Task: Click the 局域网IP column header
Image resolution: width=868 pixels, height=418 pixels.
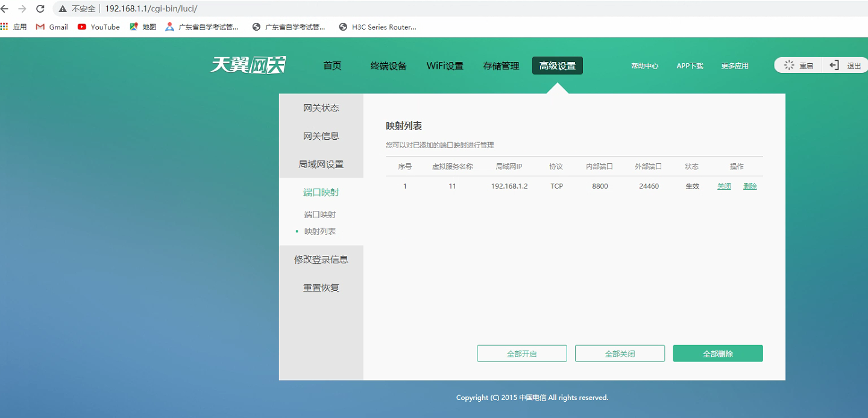Action: 509,166
